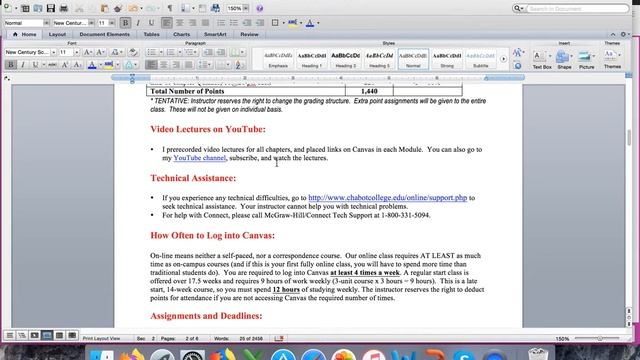Open the ribbon font name dropdown
Screen dimensions: 640x360
coord(53,53)
